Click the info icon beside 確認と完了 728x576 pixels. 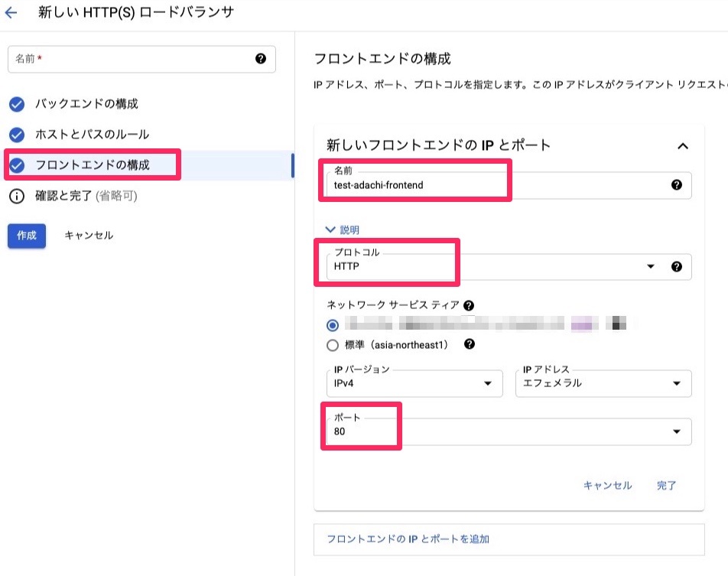pyautogui.click(x=17, y=196)
